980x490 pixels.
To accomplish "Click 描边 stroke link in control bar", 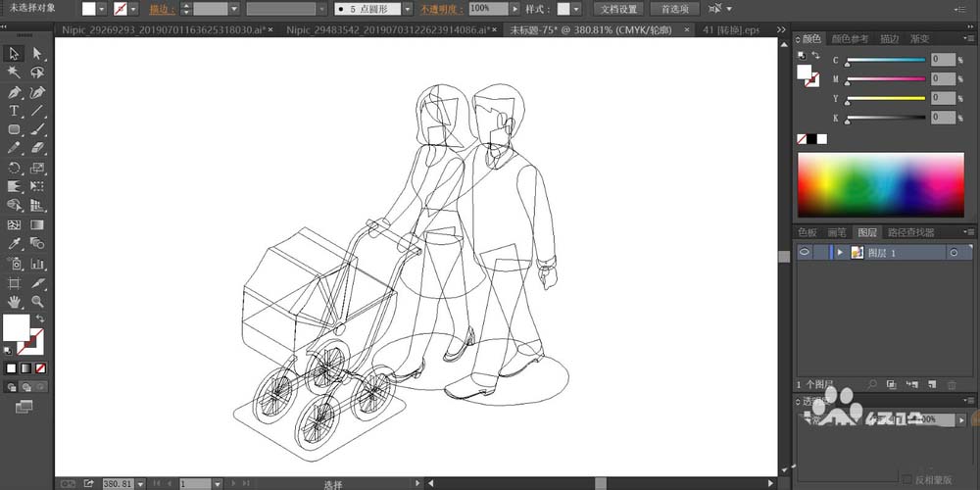I will [162, 10].
